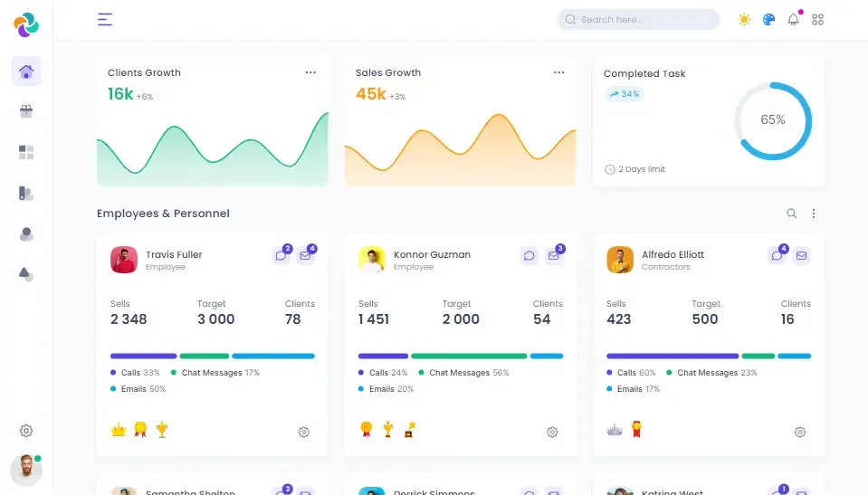Click Konnor Guzman's avatar
This screenshot has height=495, width=868.
point(372,260)
